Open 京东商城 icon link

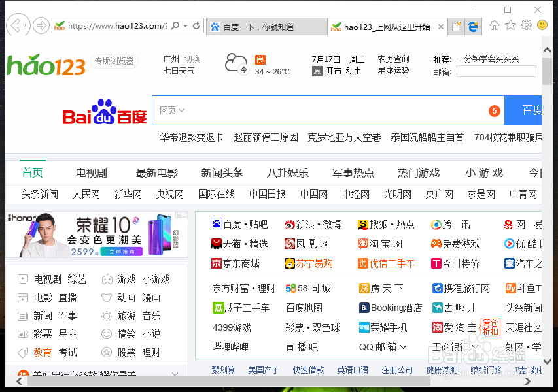point(217,263)
